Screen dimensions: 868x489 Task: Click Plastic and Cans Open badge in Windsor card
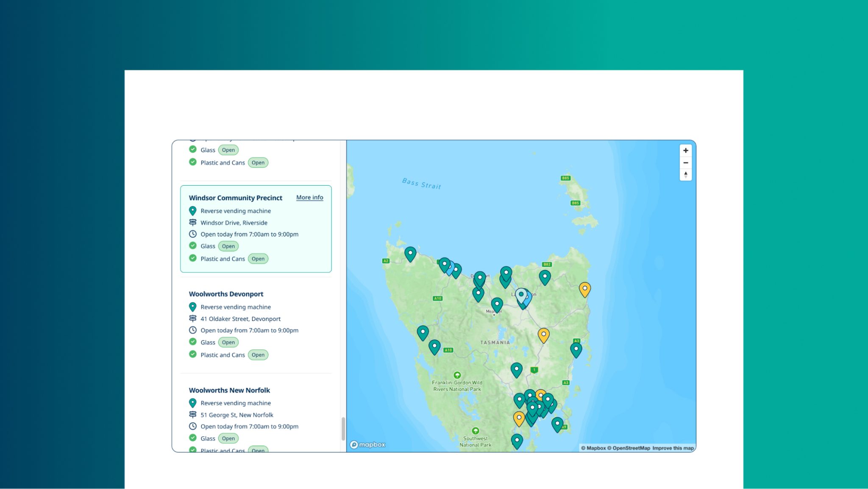click(x=258, y=259)
